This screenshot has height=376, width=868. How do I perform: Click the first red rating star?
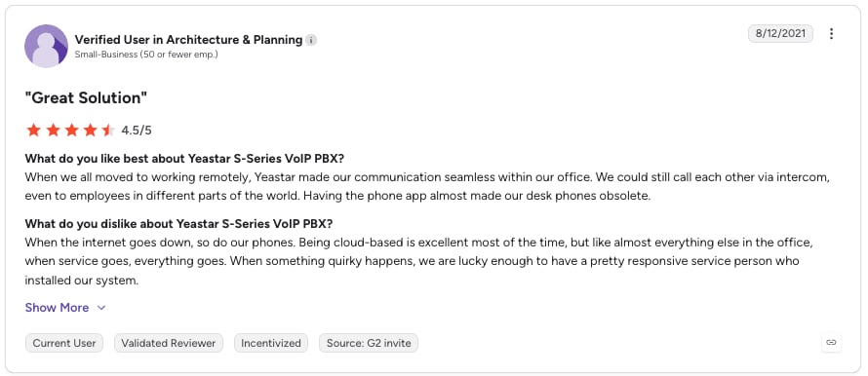pos(34,131)
